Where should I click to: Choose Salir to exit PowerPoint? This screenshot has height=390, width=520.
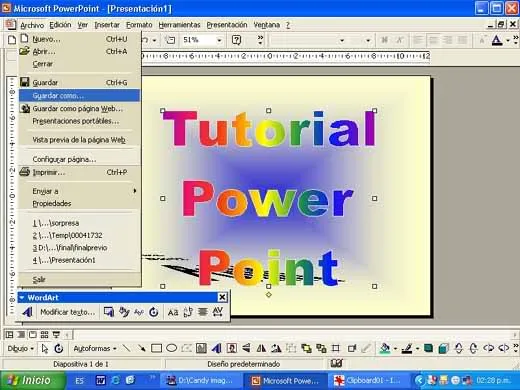pos(79,279)
